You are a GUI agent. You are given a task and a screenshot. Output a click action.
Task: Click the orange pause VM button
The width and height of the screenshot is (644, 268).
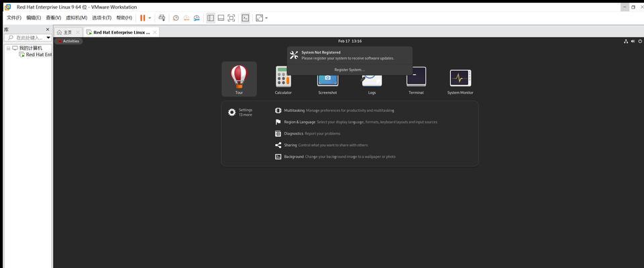pos(142,18)
